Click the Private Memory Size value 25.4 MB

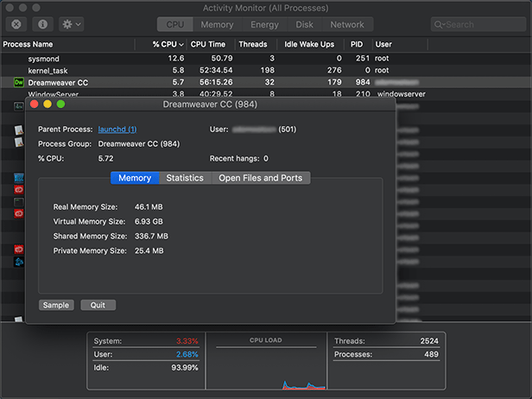(149, 250)
